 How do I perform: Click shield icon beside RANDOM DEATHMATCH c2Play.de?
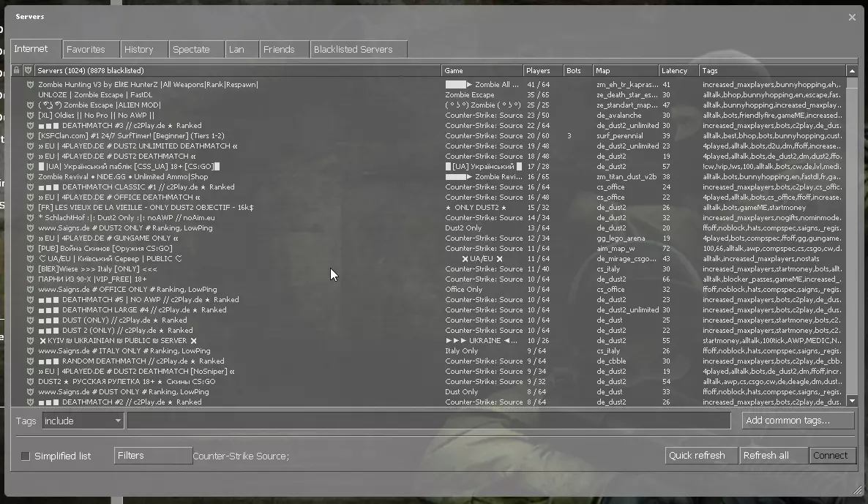pyautogui.click(x=31, y=361)
